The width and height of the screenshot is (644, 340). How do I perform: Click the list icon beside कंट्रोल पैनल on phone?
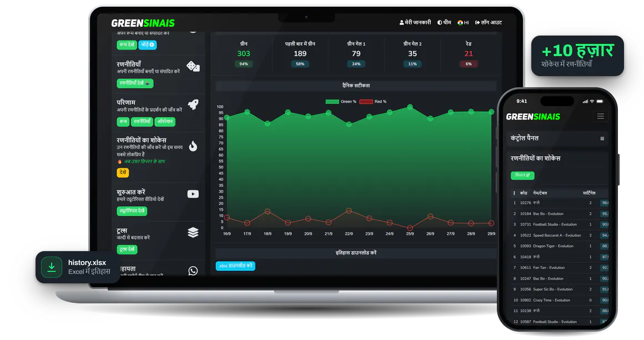[602, 138]
